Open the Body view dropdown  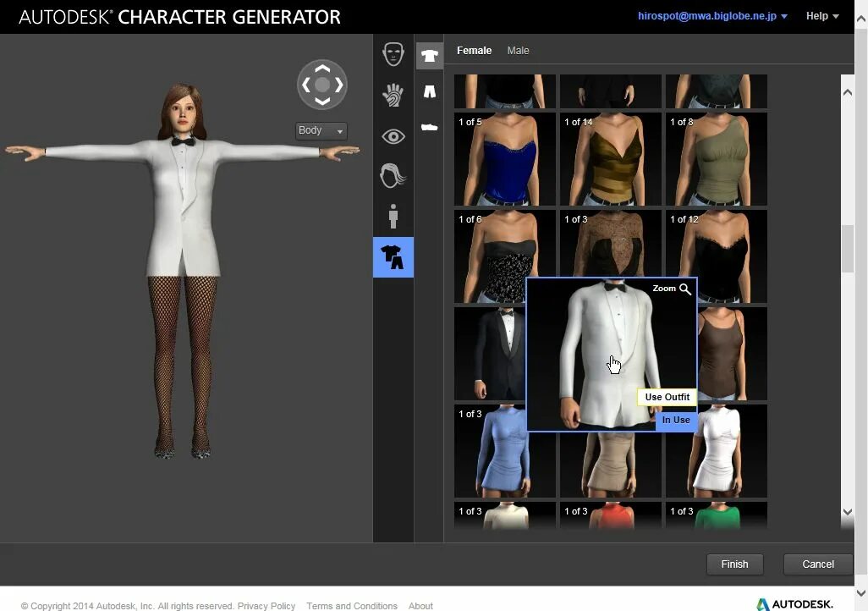(321, 130)
